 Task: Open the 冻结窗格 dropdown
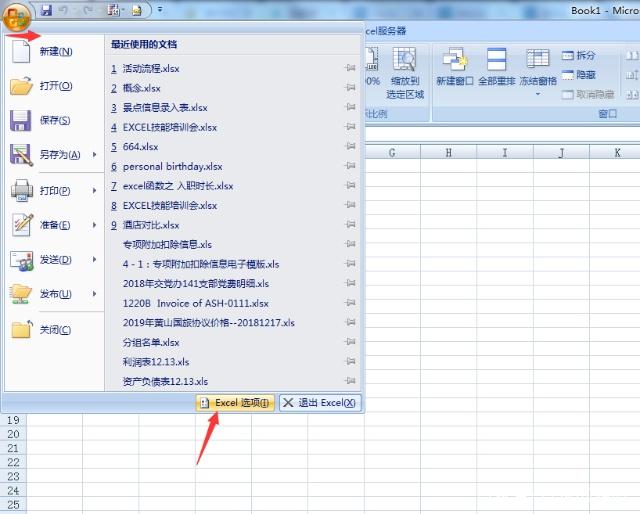pyautogui.click(x=538, y=72)
